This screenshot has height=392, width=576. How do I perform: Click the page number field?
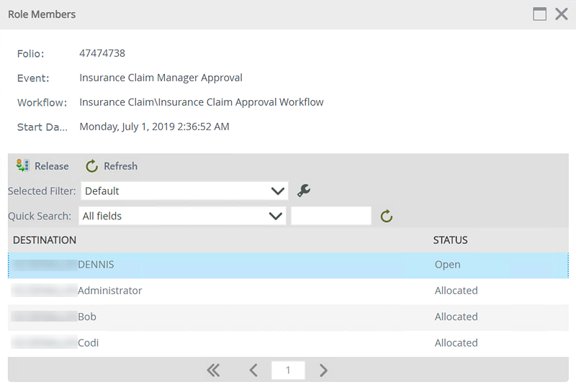pyautogui.click(x=288, y=370)
